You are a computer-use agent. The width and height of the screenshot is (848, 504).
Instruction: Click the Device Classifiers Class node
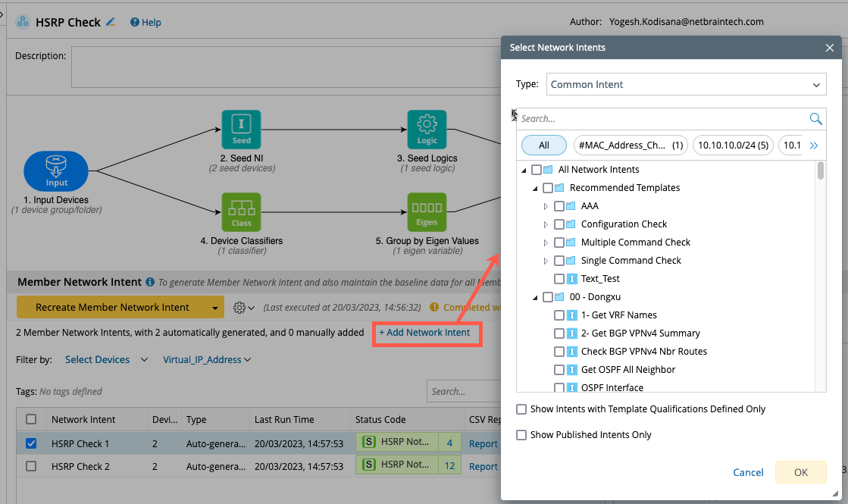(x=241, y=212)
